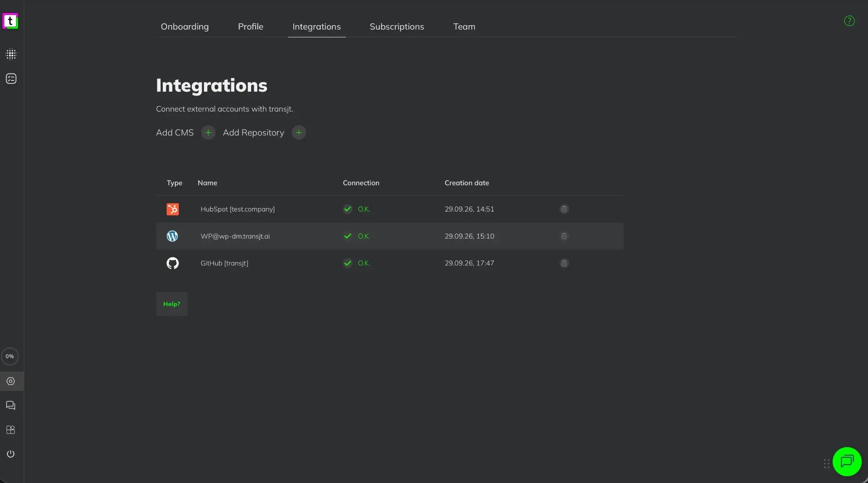Open the checklist sidebar icon
This screenshot has width=868, height=483.
[x=11, y=79]
